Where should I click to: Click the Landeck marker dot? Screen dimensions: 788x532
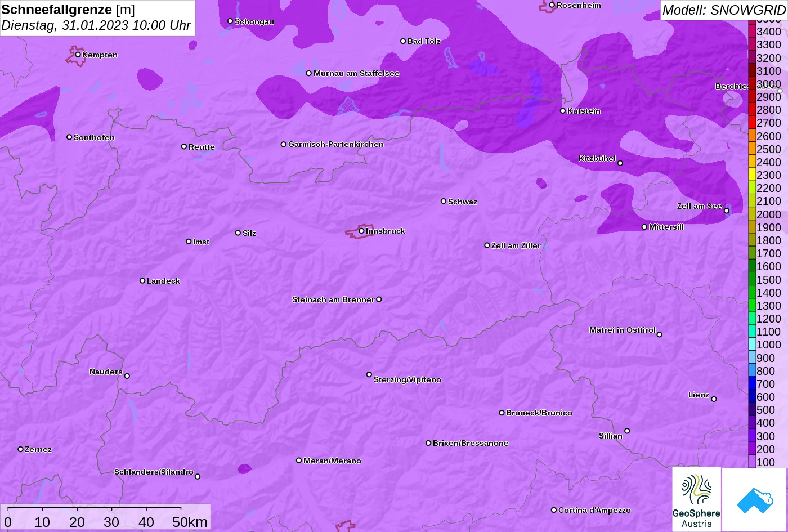(x=142, y=280)
